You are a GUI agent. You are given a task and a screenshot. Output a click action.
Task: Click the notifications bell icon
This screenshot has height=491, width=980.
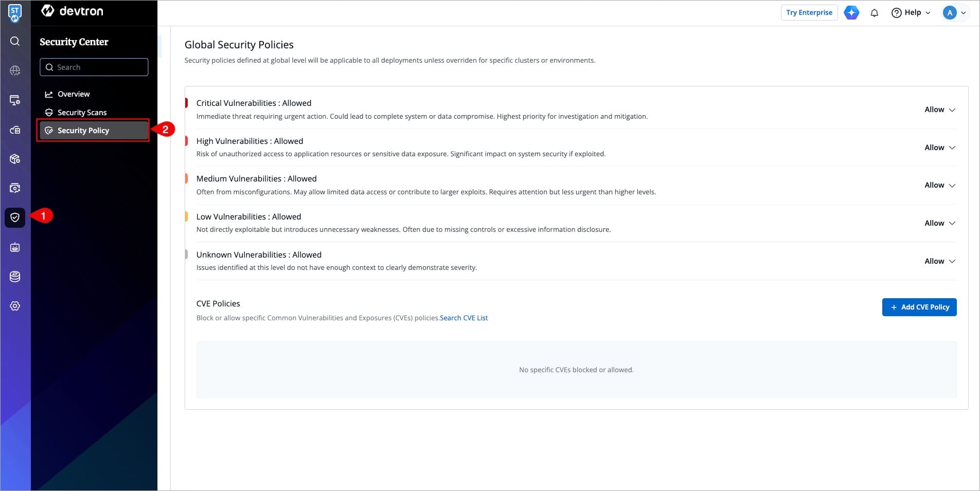click(x=874, y=13)
